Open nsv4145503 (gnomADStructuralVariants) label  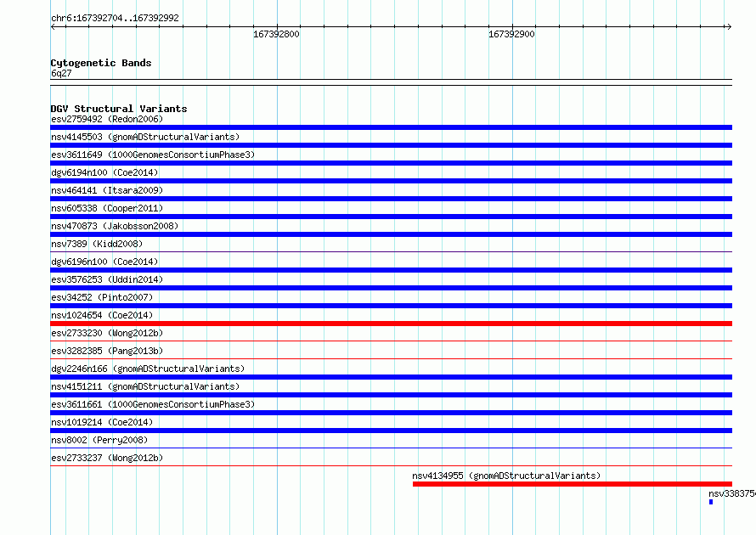pyautogui.click(x=145, y=137)
